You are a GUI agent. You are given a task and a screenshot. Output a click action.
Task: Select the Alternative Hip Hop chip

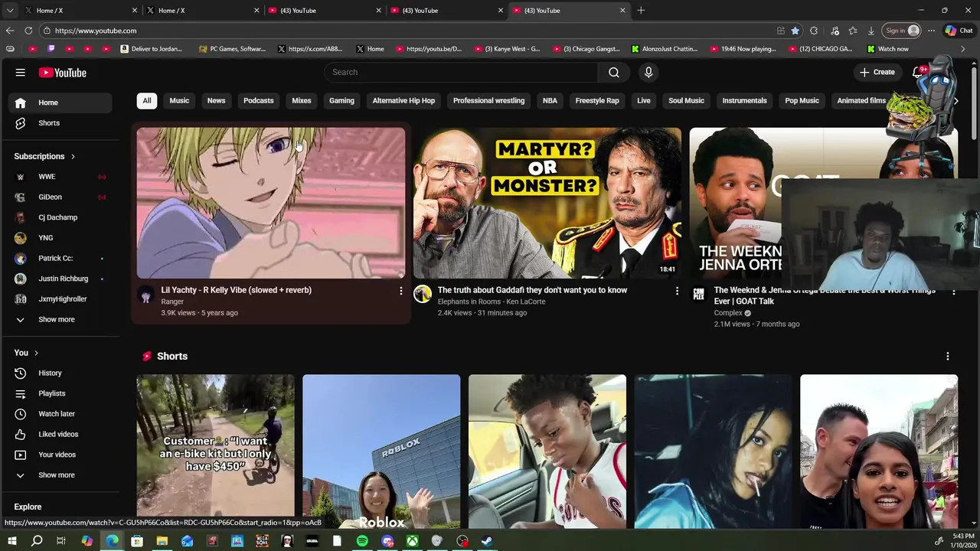[x=403, y=100]
